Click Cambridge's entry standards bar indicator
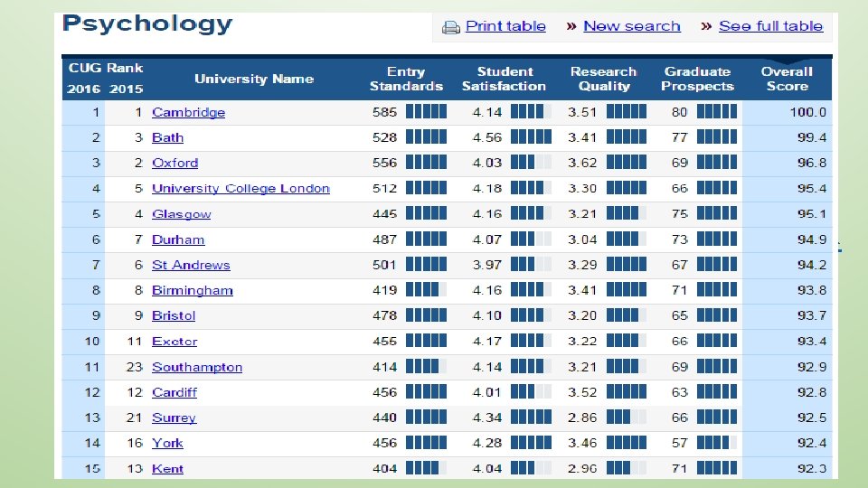Image resolution: width=868 pixels, height=488 pixels. click(426, 112)
